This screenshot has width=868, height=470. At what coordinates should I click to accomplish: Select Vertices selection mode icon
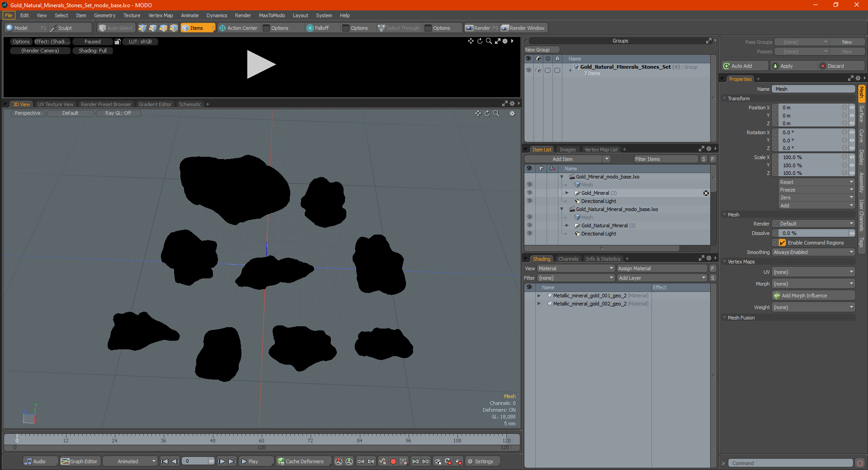142,28
